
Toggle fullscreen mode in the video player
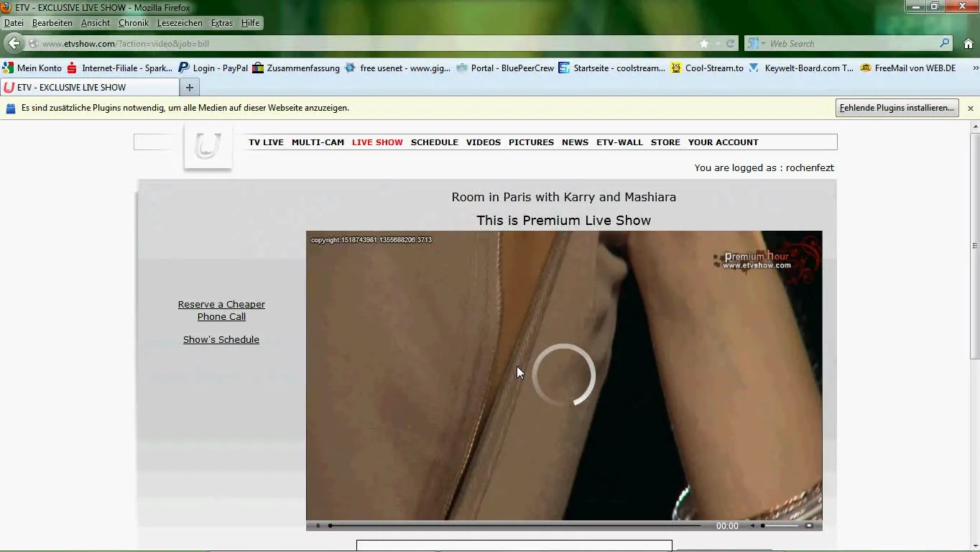[809, 525]
